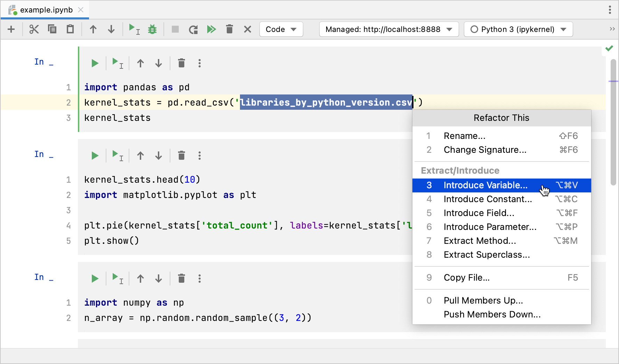Restart the Jupyter kernel
This screenshot has height=364, width=619.
pos(193,29)
